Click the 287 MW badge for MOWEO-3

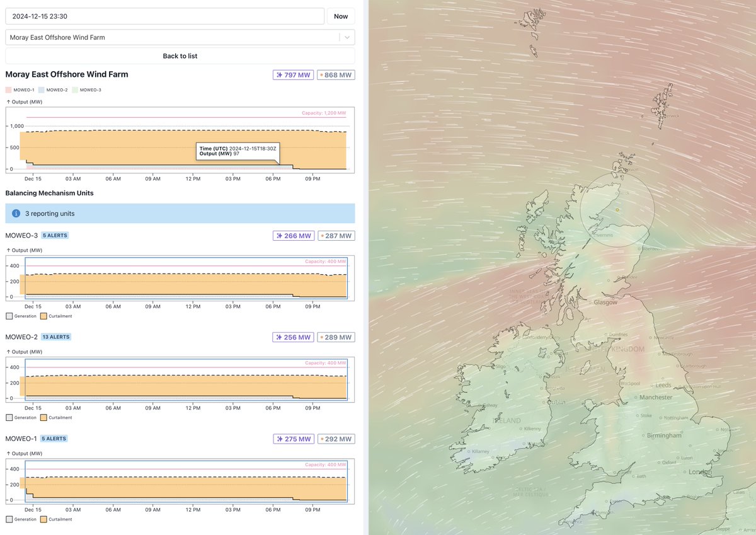click(x=336, y=236)
